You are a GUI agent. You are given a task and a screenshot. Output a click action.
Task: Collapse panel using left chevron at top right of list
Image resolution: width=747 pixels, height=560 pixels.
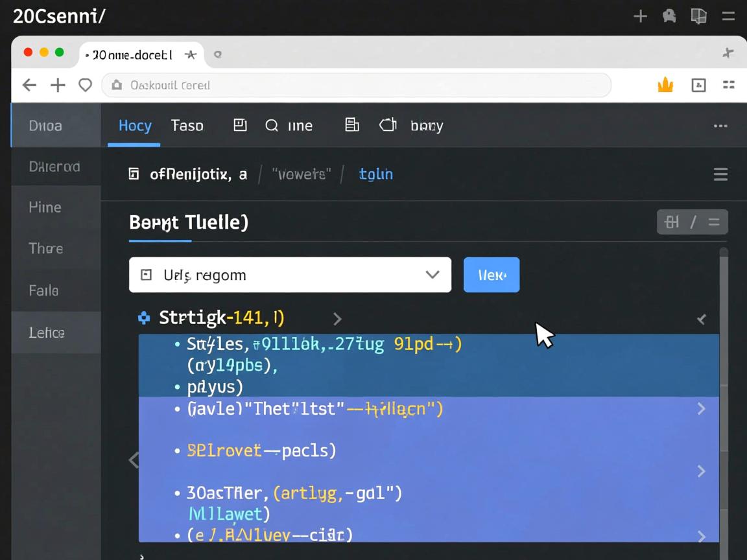[701, 319]
